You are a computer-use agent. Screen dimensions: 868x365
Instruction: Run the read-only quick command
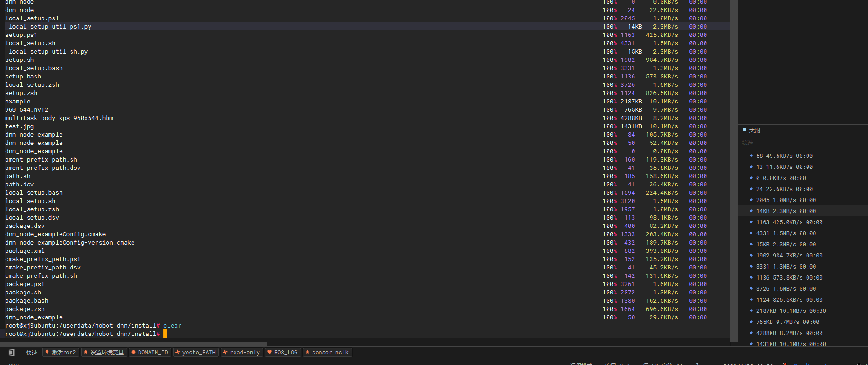click(242, 353)
